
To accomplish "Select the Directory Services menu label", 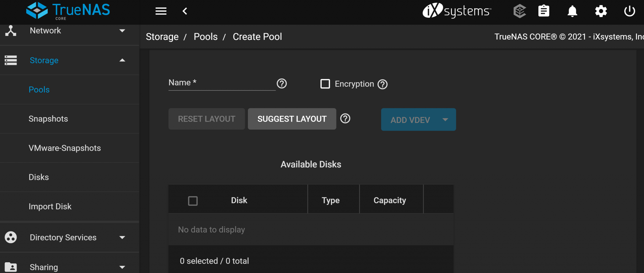I will (x=63, y=237).
